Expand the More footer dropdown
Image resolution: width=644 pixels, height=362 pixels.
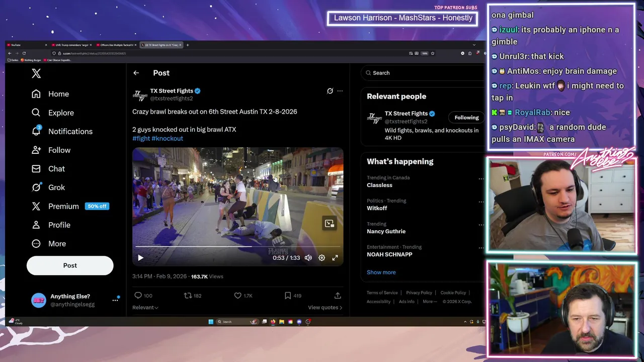pyautogui.click(x=429, y=302)
